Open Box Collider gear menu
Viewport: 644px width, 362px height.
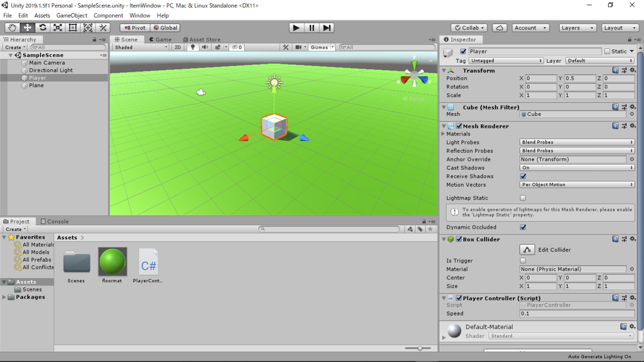click(x=632, y=239)
